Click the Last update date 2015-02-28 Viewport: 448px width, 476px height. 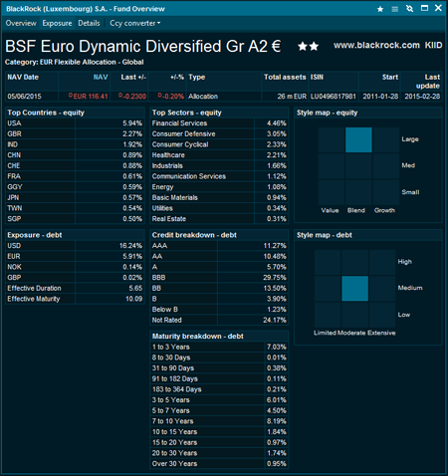coord(422,97)
